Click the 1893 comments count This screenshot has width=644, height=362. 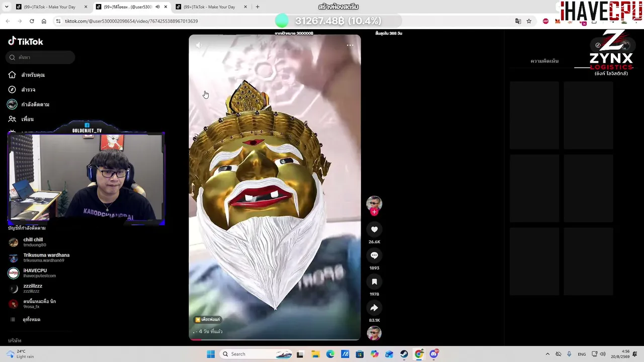[374, 268]
